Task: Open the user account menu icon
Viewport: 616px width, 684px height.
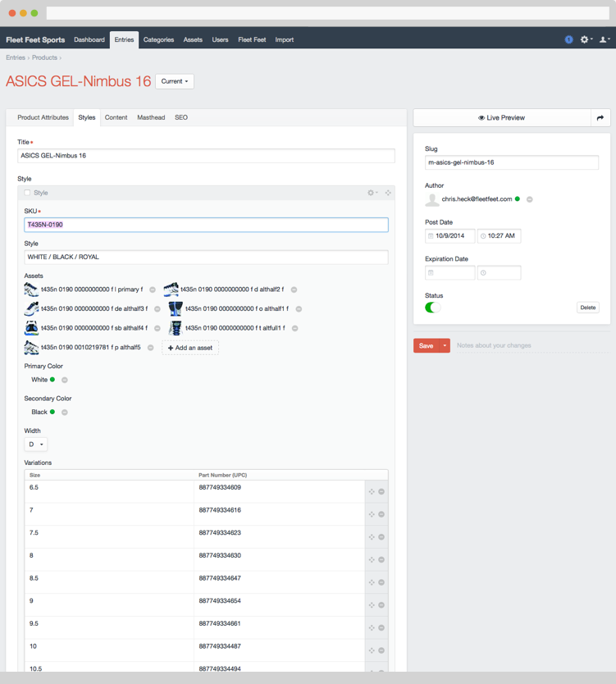Action: point(605,39)
